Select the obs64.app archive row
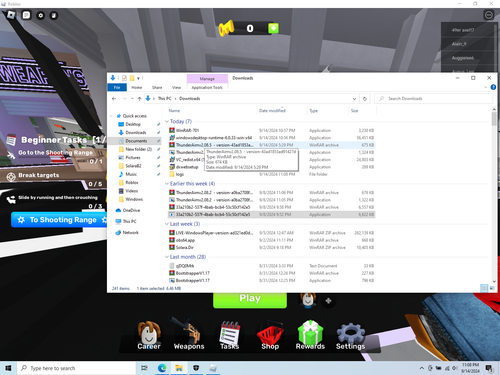The image size is (500, 375). point(271,240)
